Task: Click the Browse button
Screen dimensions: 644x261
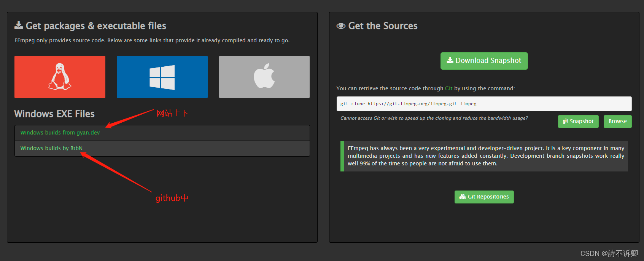Action: (617, 122)
